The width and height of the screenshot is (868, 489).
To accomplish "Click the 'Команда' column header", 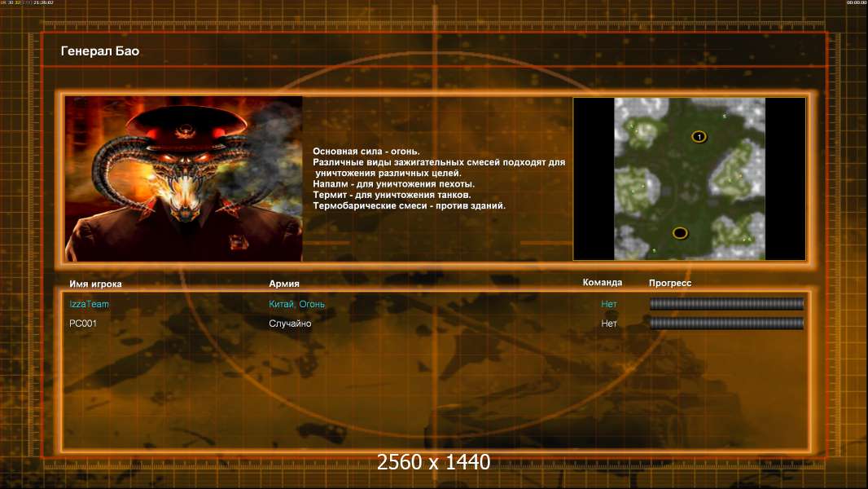I will tap(603, 283).
